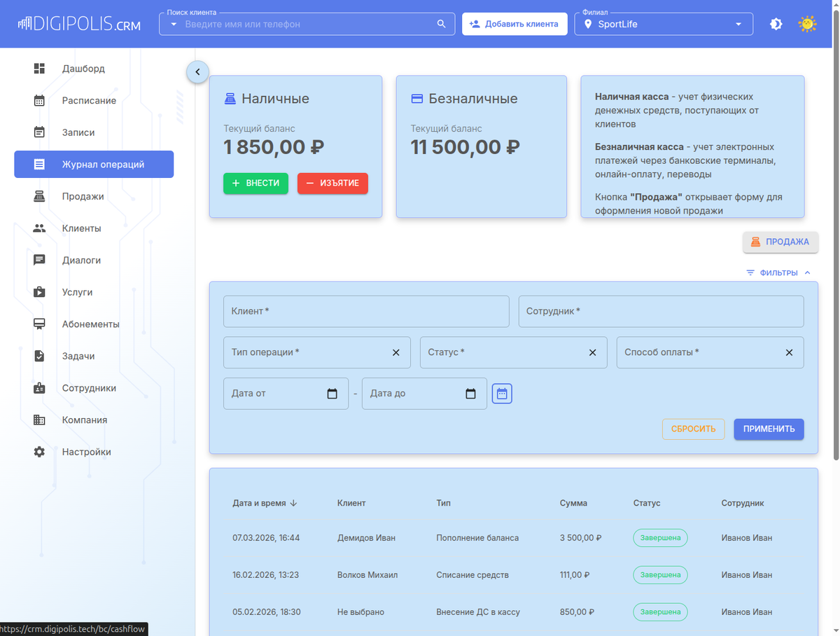Collapse the ФИЛЬТРЫ panel

click(x=778, y=272)
